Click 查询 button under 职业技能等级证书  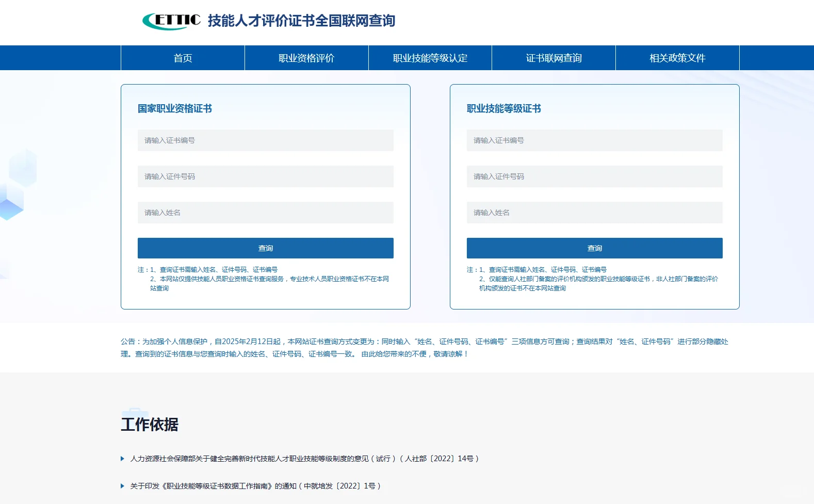click(x=595, y=248)
